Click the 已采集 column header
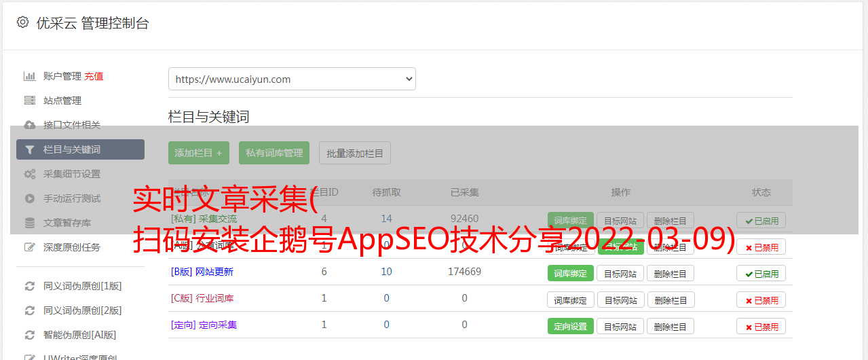This screenshot has width=868, height=360. [x=464, y=192]
